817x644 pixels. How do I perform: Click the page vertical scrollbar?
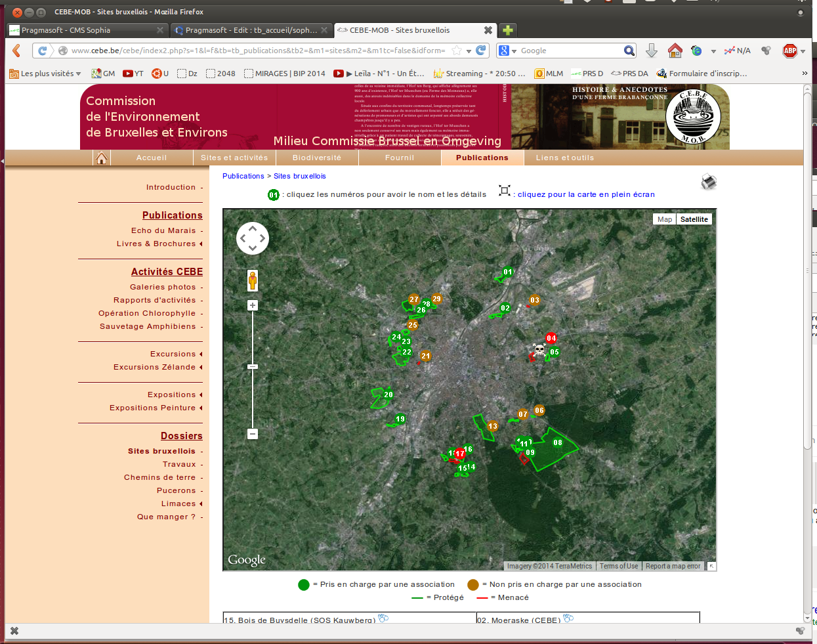[808, 271]
